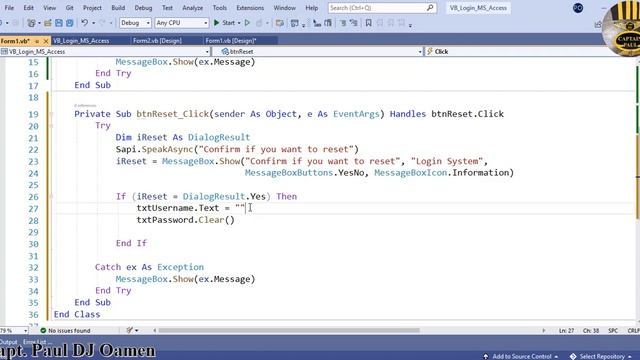Viewport: 640px width, 360px height.
Task: Click Select Repository in status bar
Action: [x=601, y=356]
